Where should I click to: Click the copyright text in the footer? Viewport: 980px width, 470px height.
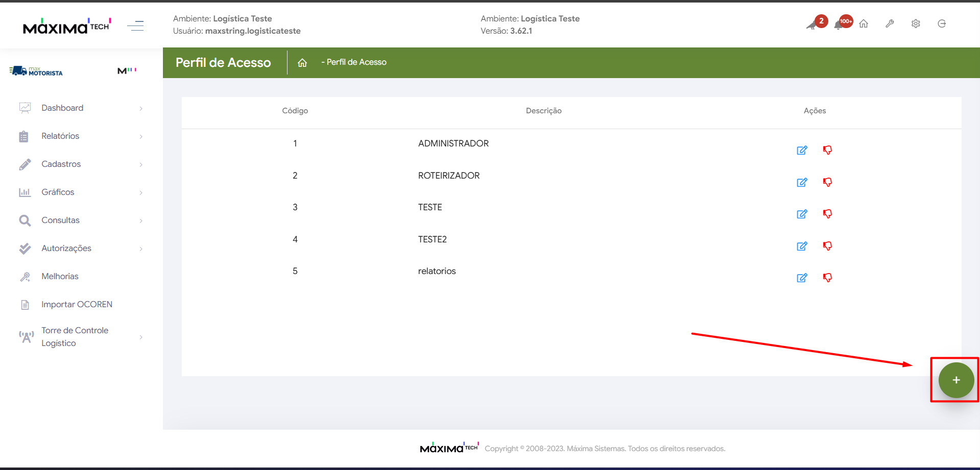[x=605, y=449]
